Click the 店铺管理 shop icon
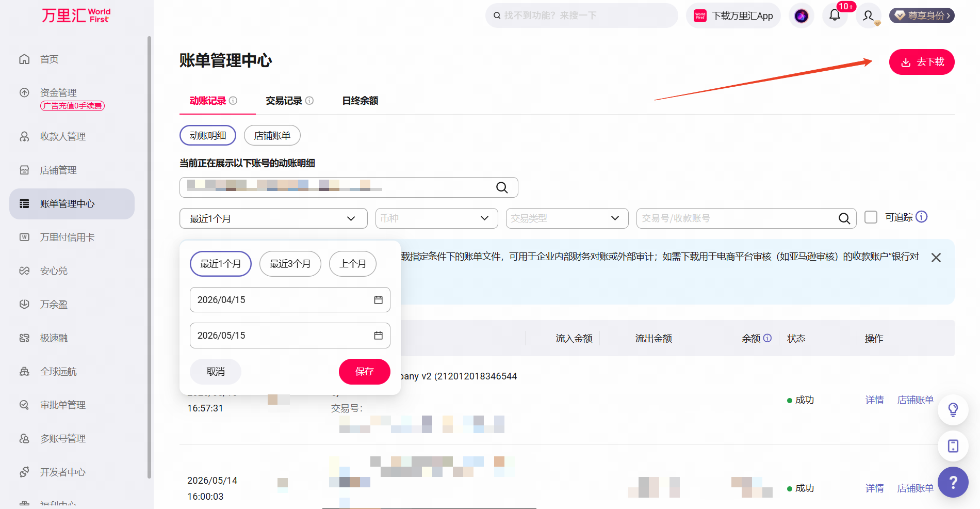The width and height of the screenshot is (980, 509). pos(24,170)
